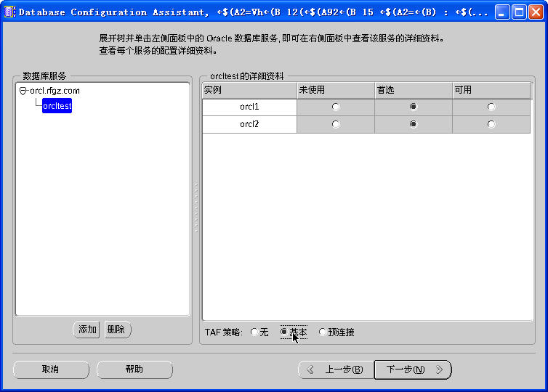Maximize the Database Configuration Assistant window
This screenshot has height=392, width=548.
pyautogui.click(x=519, y=12)
